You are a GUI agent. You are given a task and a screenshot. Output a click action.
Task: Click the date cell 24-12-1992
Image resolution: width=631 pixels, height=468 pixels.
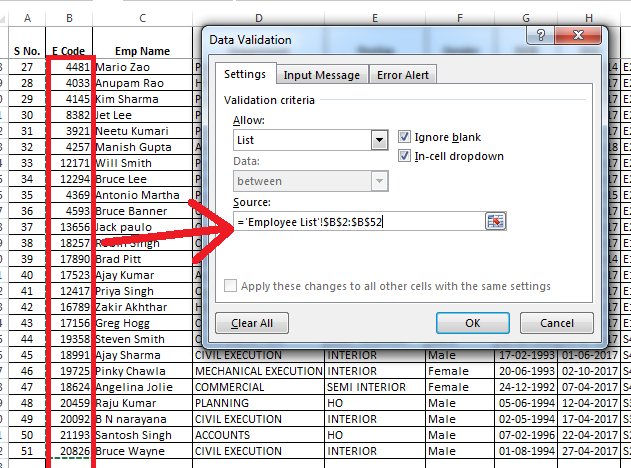pos(526,387)
